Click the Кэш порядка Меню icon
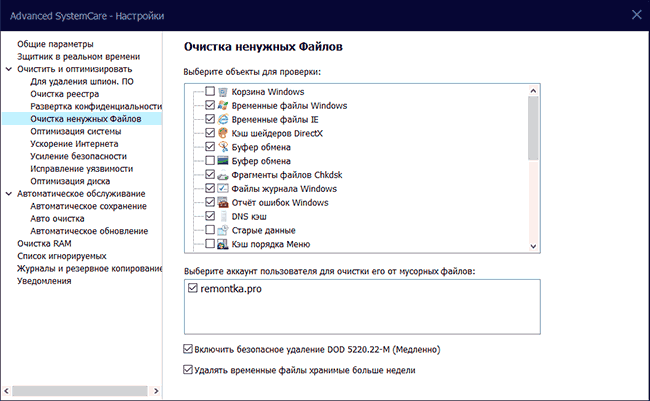Screen dimensions: 650x401 click(x=223, y=244)
